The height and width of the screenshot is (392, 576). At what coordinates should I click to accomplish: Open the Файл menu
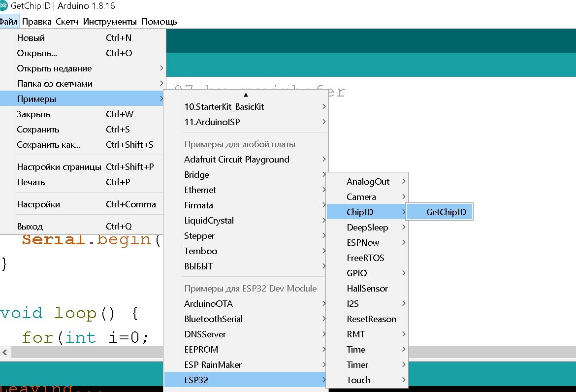coord(9,22)
